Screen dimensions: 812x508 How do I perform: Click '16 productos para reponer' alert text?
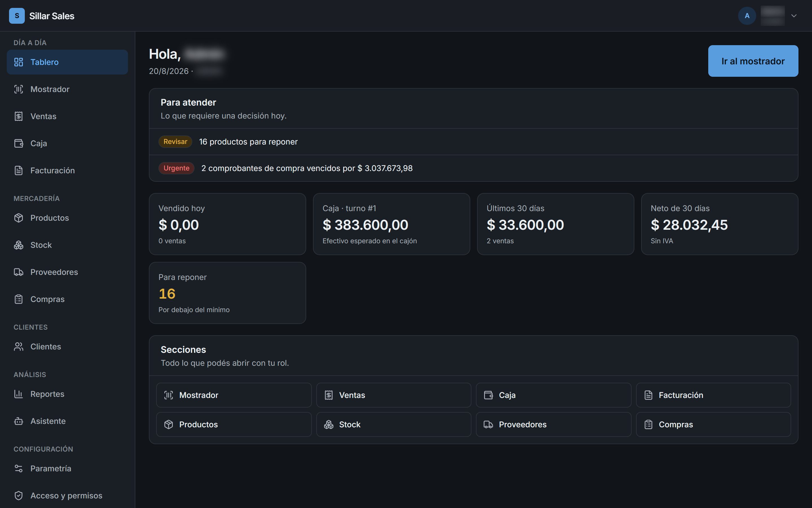coord(248,142)
